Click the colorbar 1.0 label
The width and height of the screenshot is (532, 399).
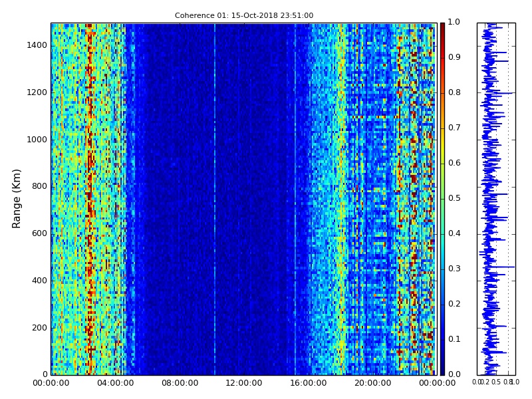pyautogui.click(x=454, y=22)
